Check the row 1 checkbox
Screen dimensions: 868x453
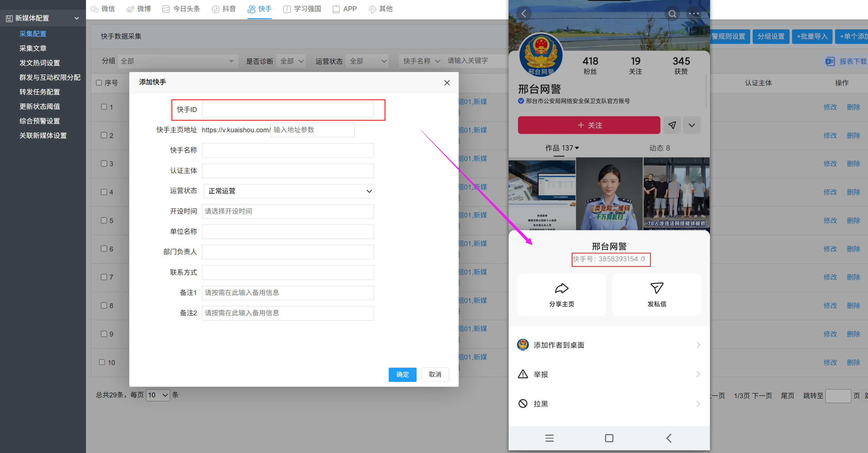point(104,107)
